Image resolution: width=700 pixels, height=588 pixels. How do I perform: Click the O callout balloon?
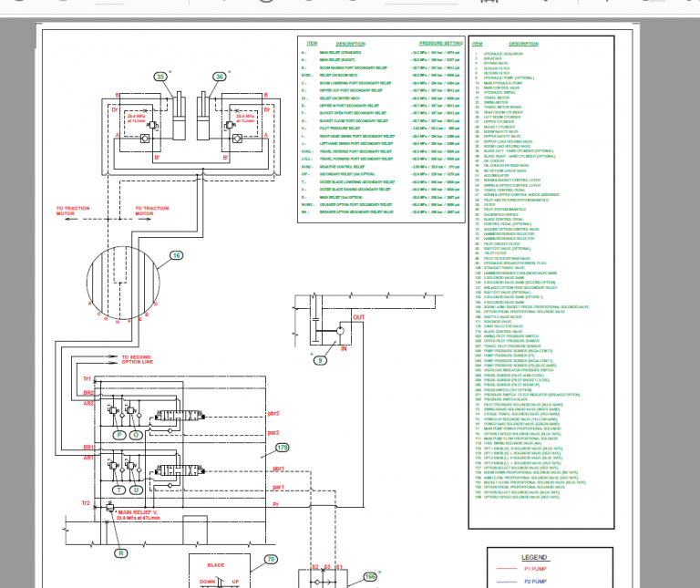pos(136,436)
